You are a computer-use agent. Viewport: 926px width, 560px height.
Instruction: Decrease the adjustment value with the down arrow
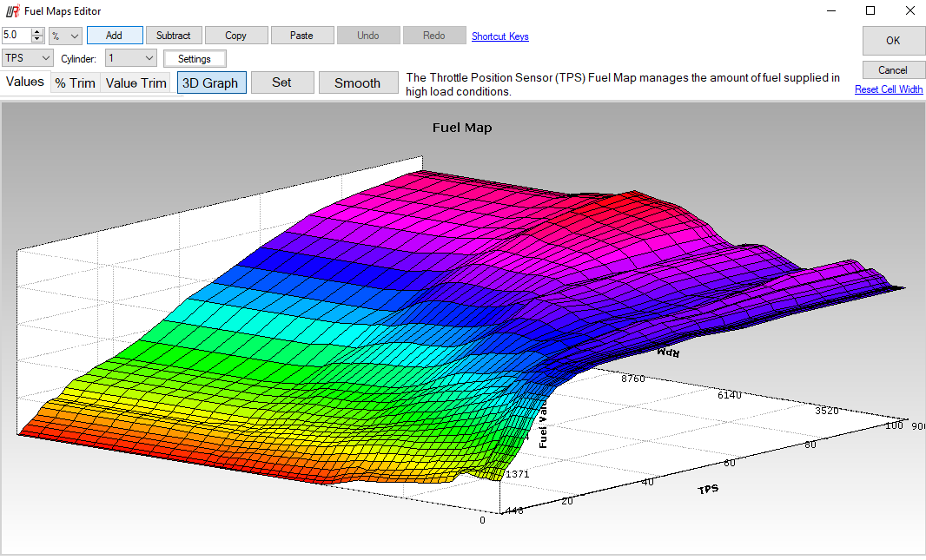[36, 39]
